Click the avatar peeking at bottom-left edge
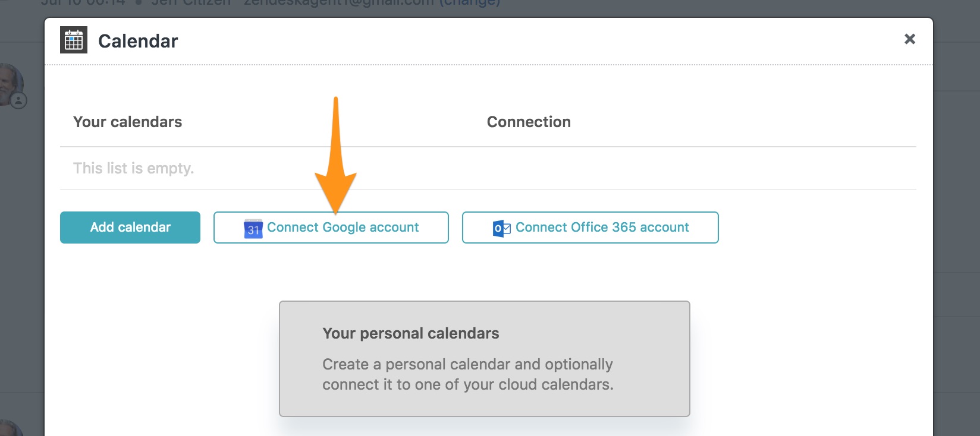Image resolution: width=980 pixels, height=436 pixels. coord(11,428)
